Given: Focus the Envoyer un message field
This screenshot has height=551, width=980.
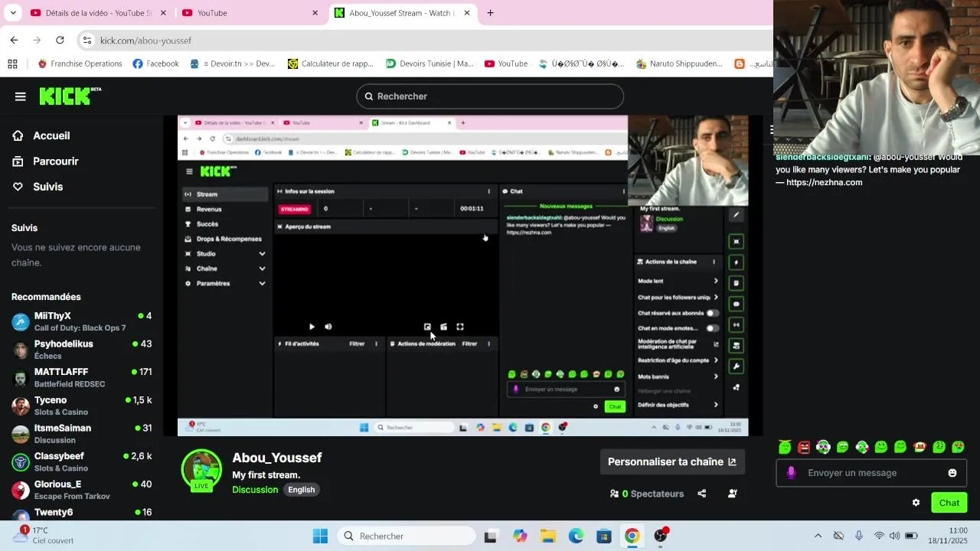Looking at the screenshot, I should [x=871, y=473].
